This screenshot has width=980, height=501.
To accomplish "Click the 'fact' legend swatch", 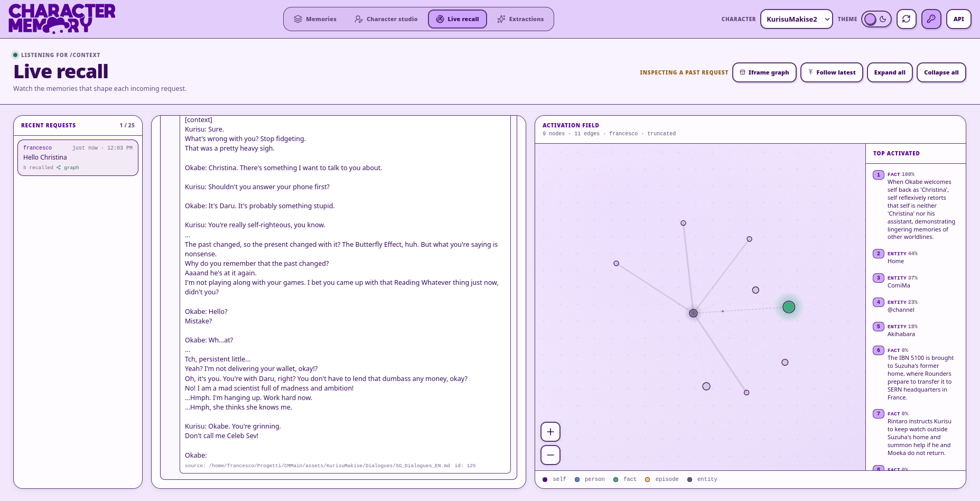I will click(x=616, y=479).
